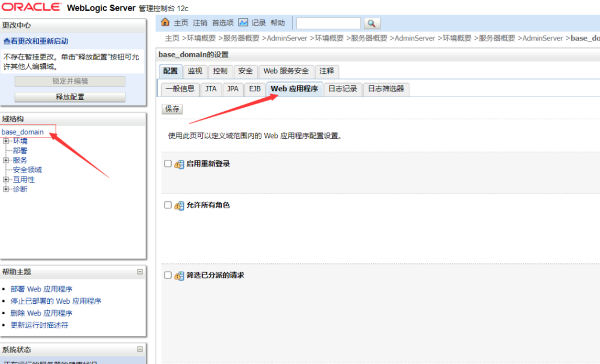Enable the 启用重新登录 checkbox

(x=168, y=164)
